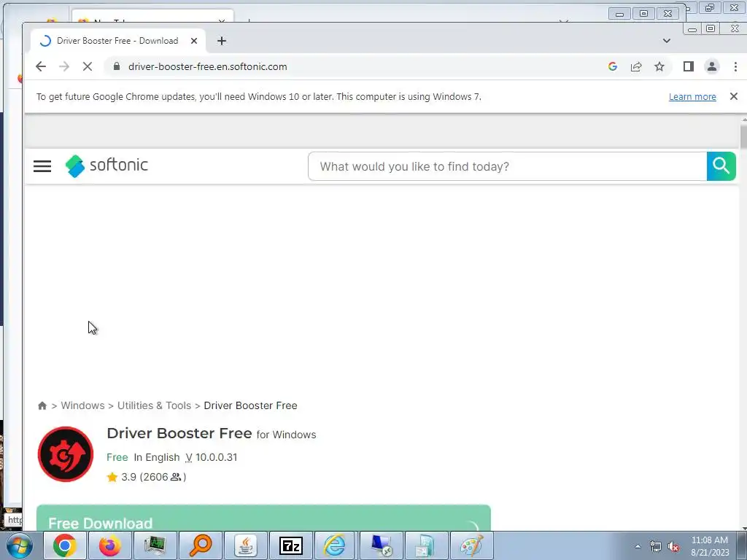Open the Utilities & Tools breadcrumb link
Image resolution: width=747 pixels, height=560 pixels.
tap(155, 405)
